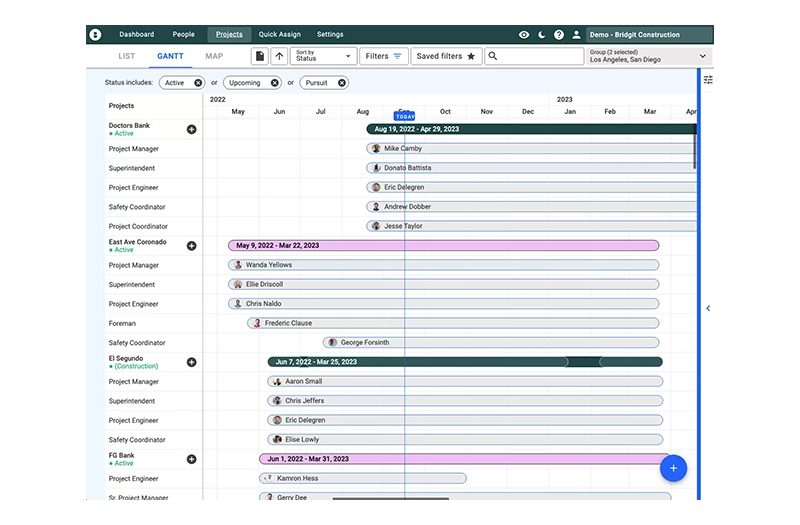Select Aaron Small's assignment bar
Screen dimensions: 800x525
pos(465,382)
